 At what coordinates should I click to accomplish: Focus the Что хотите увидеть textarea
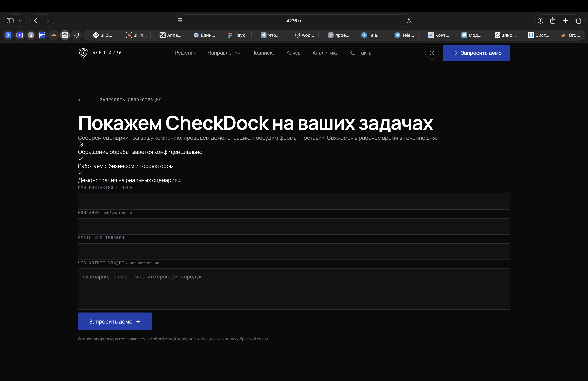[294, 289]
